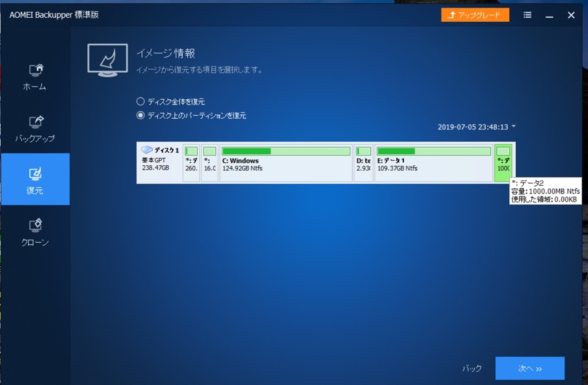Click the orange upgrade (アップグレード) button

coord(475,15)
